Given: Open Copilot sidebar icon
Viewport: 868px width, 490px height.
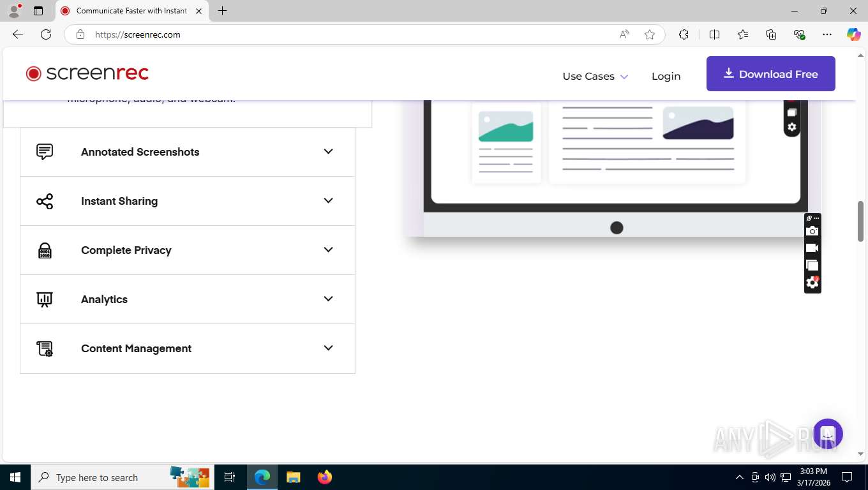Looking at the screenshot, I should point(854,34).
